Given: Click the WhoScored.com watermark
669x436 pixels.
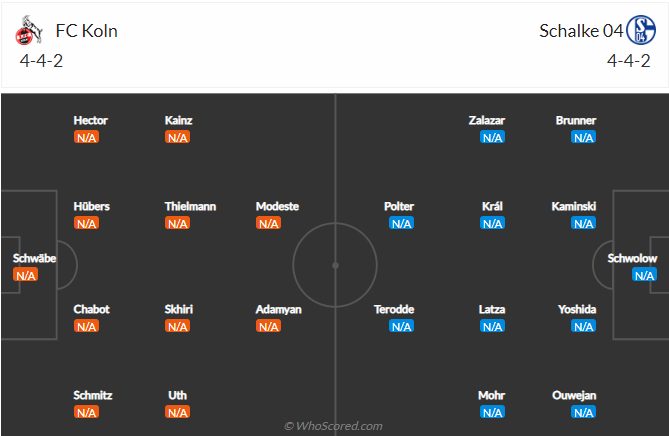Looking at the screenshot, I should coord(334,426).
